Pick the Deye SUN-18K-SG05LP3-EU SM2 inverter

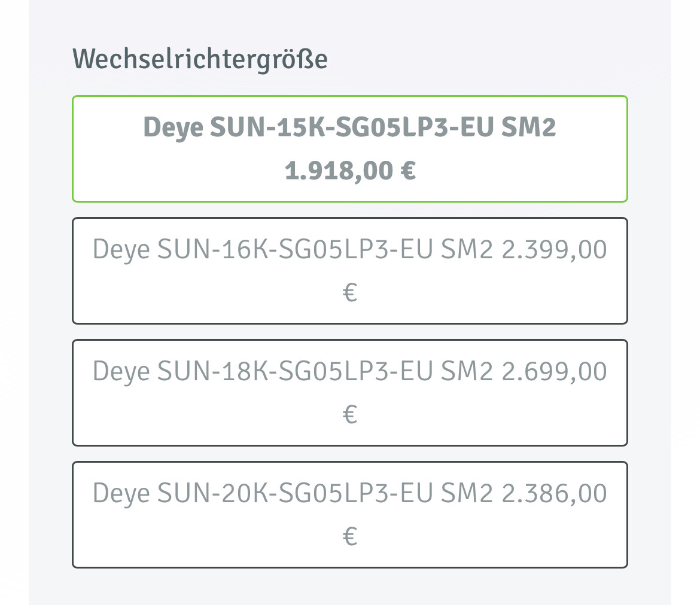click(350, 393)
